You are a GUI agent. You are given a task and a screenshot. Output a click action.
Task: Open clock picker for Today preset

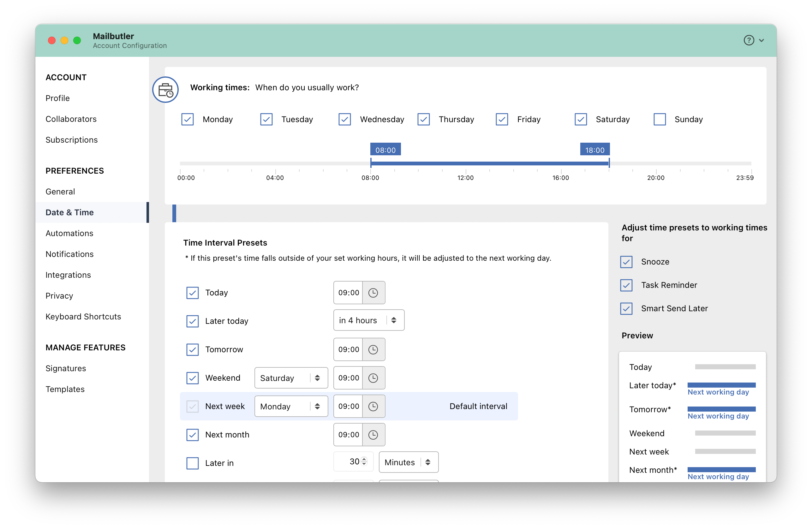[373, 293]
